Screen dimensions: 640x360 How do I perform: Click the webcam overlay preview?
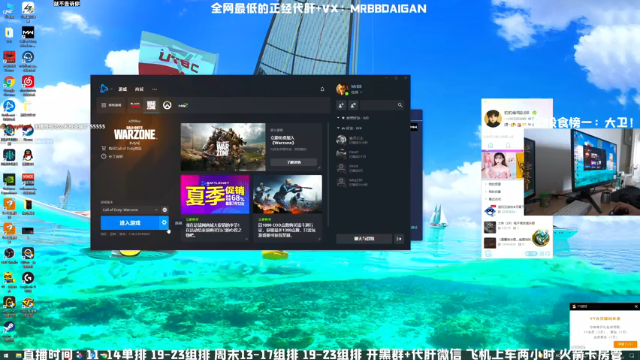pos(582,172)
